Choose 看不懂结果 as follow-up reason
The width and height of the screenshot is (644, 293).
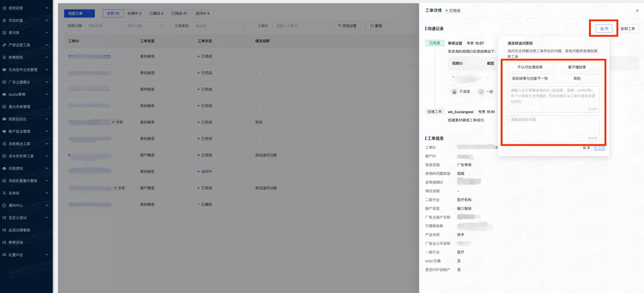577,67
